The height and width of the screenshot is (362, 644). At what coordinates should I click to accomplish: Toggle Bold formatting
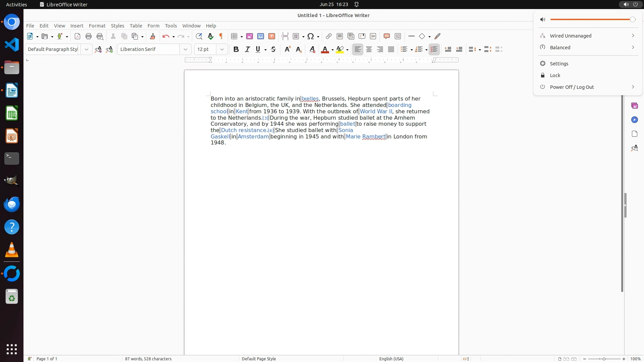236,49
